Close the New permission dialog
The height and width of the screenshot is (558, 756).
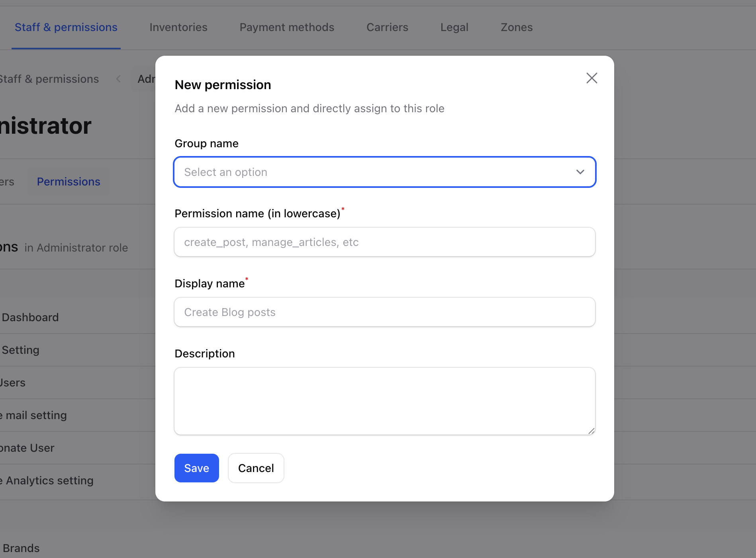[592, 78]
